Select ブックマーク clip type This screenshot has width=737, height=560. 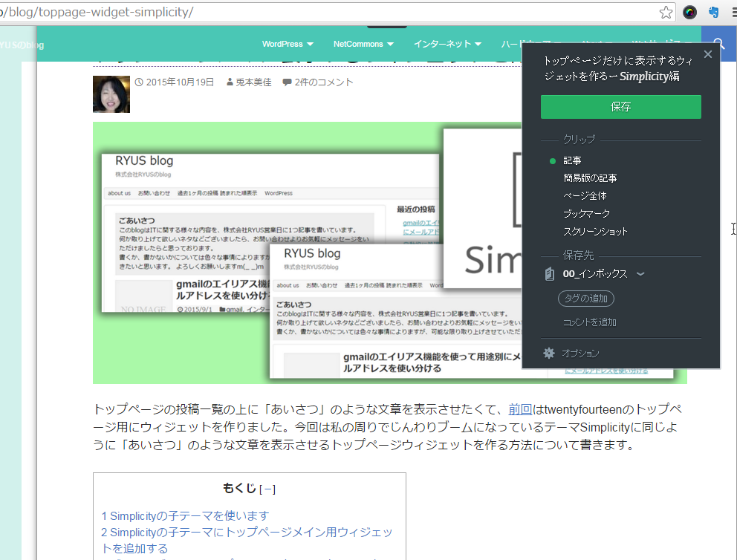587,214
